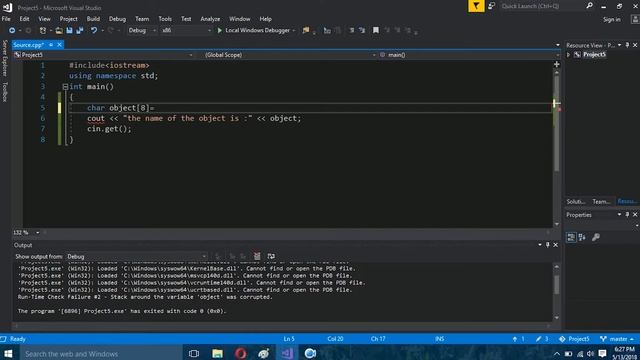This screenshot has width=640, height=360.
Task: Save Source.cpp with the Save icon
Action: coord(69,30)
